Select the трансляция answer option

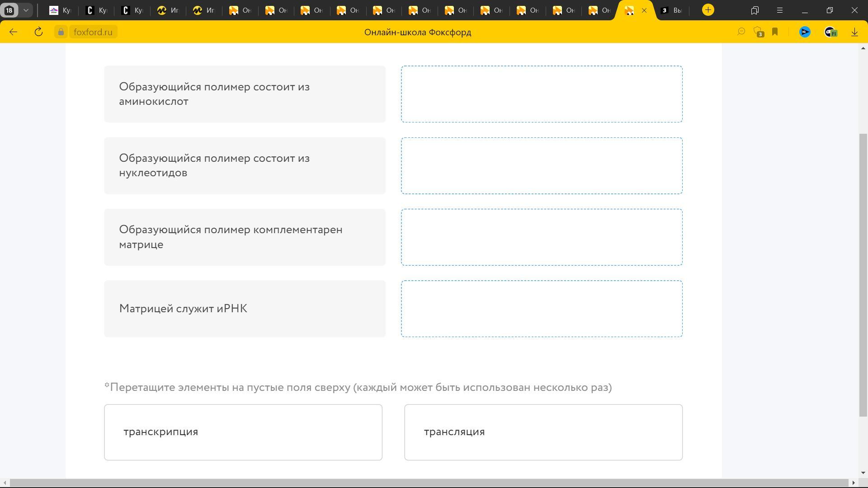point(543,432)
